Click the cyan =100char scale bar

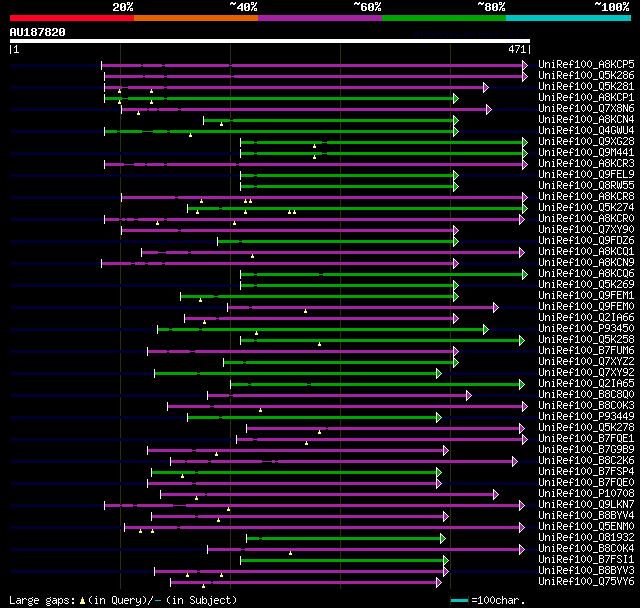(459, 600)
